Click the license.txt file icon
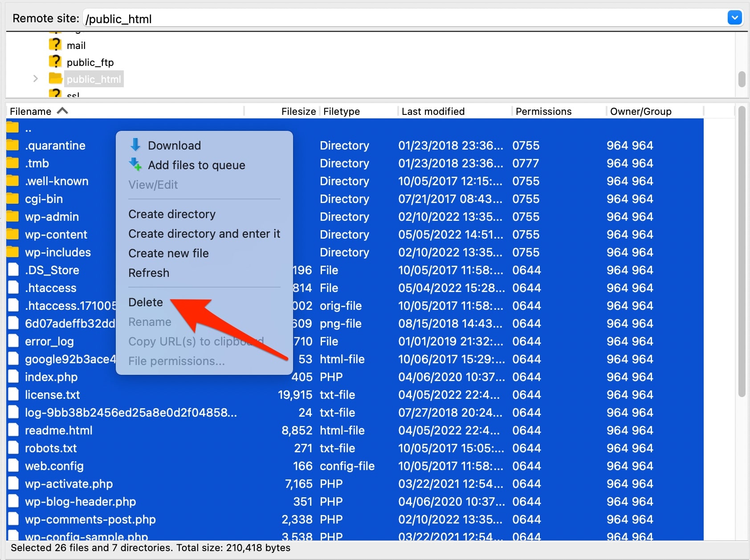The image size is (750, 560). click(13, 394)
